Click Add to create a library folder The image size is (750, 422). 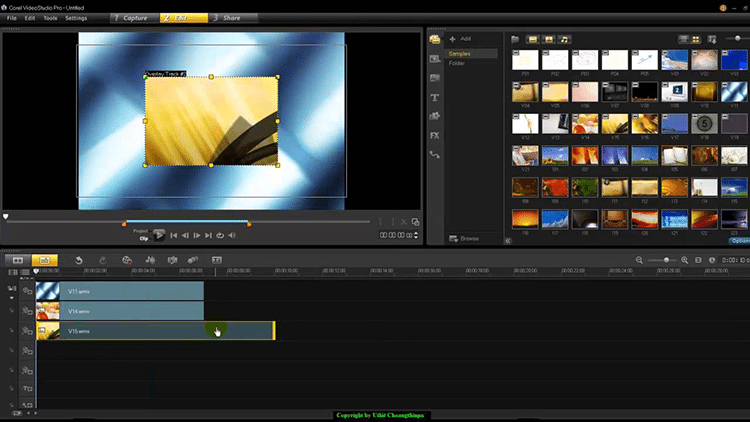pos(461,39)
